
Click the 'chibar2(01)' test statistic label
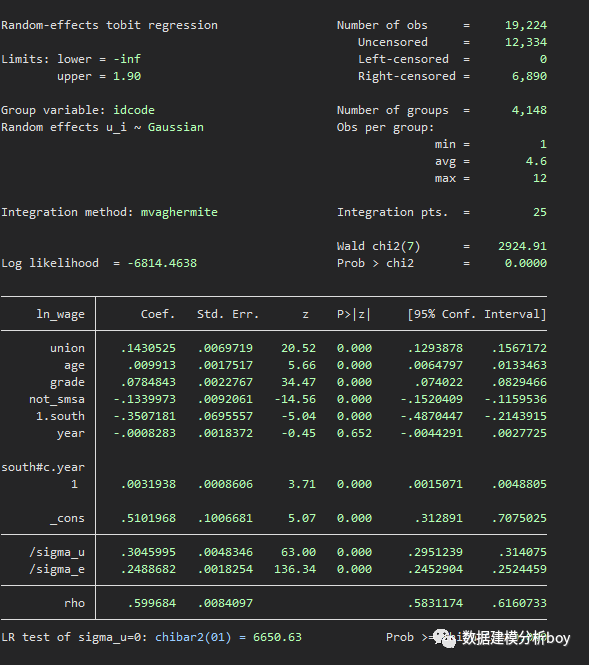[193, 637]
